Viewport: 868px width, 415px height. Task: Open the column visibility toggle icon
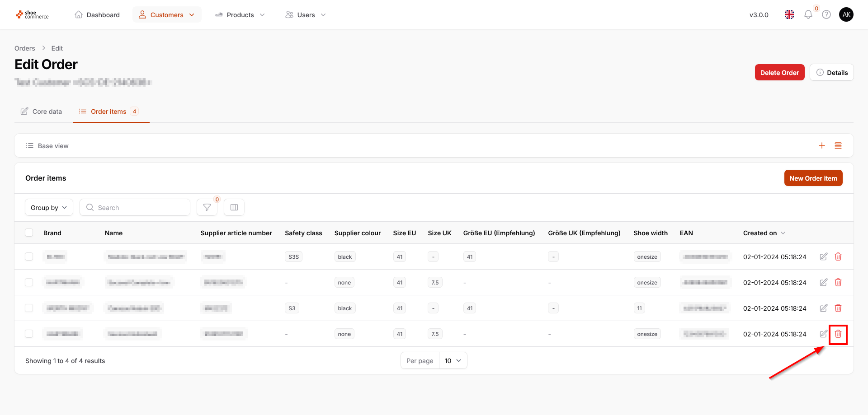pos(234,207)
